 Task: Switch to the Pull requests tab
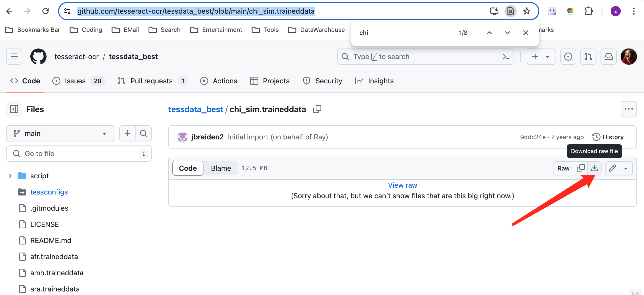pyautogui.click(x=153, y=81)
